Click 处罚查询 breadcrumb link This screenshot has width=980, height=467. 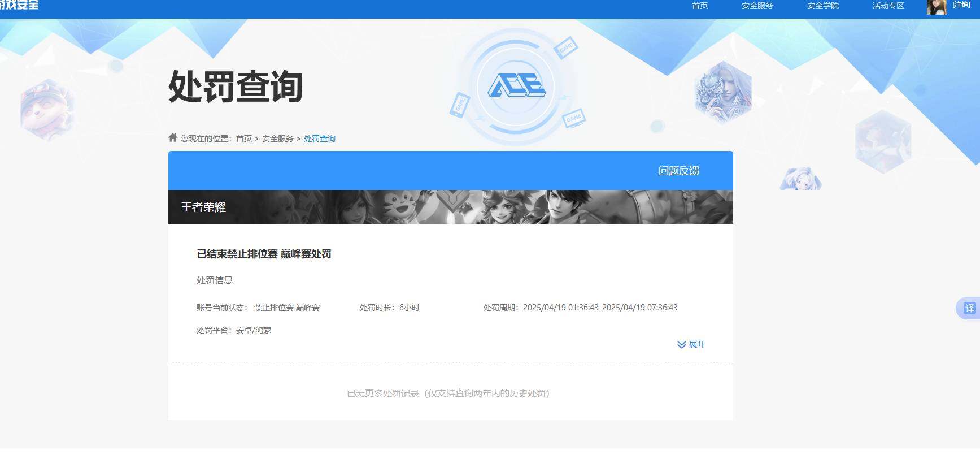pyautogui.click(x=320, y=139)
